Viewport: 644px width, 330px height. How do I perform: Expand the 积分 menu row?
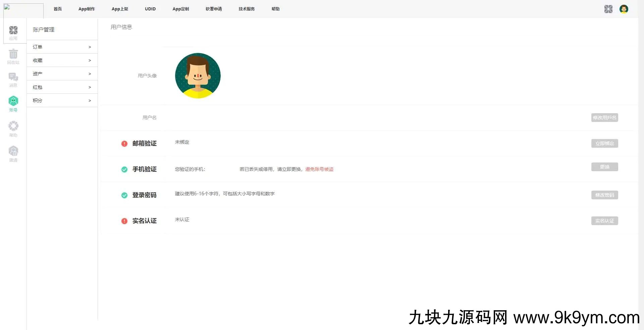62,101
